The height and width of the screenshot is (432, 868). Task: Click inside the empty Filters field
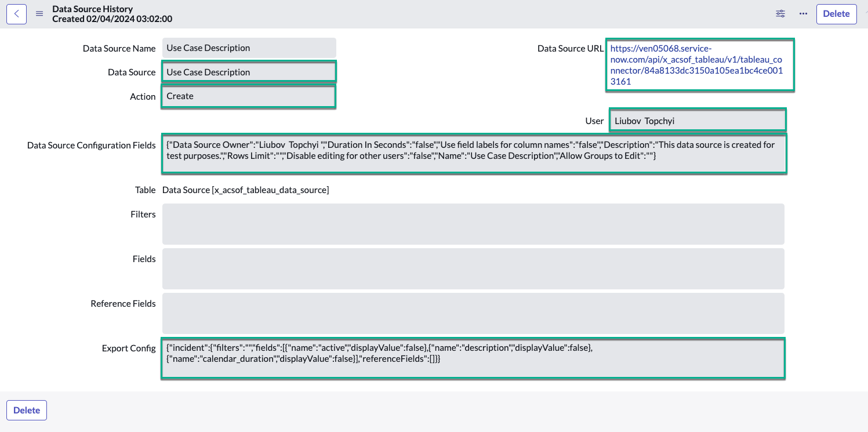(473, 224)
